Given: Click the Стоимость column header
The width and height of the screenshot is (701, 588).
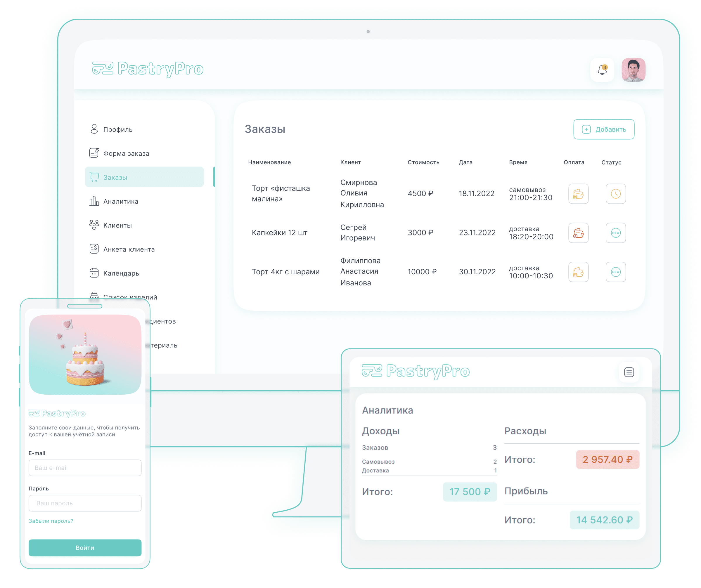Looking at the screenshot, I should click(x=423, y=162).
